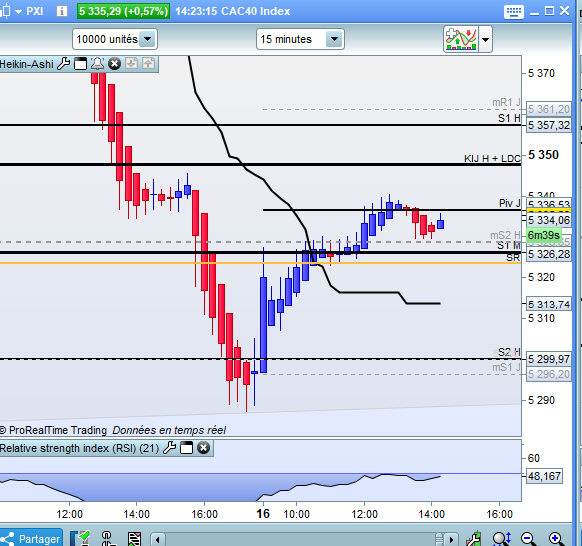Click the 5 313,74 price axis tag
Image resolution: width=582 pixels, height=546 pixels.
[549, 304]
